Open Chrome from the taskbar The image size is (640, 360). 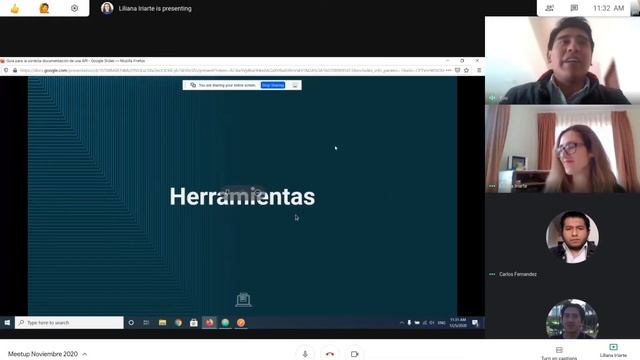pyautogui.click(x=178, y=322)
